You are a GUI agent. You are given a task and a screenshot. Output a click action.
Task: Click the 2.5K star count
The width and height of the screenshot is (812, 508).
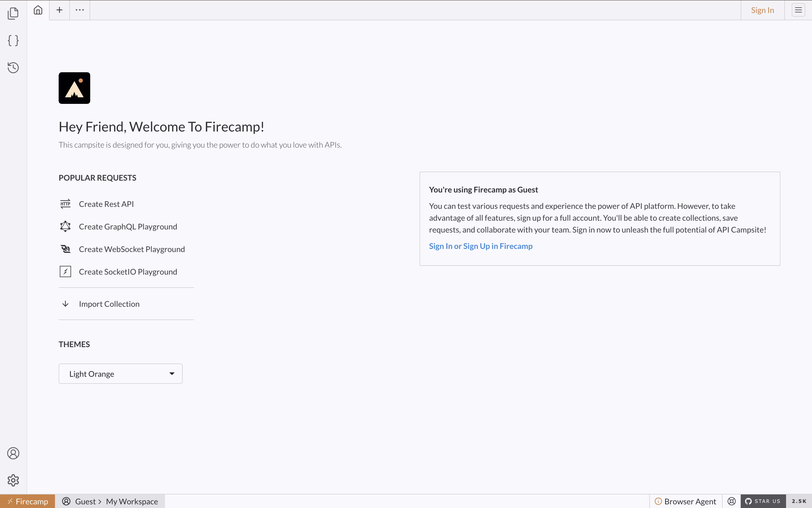tap(799, 501)
